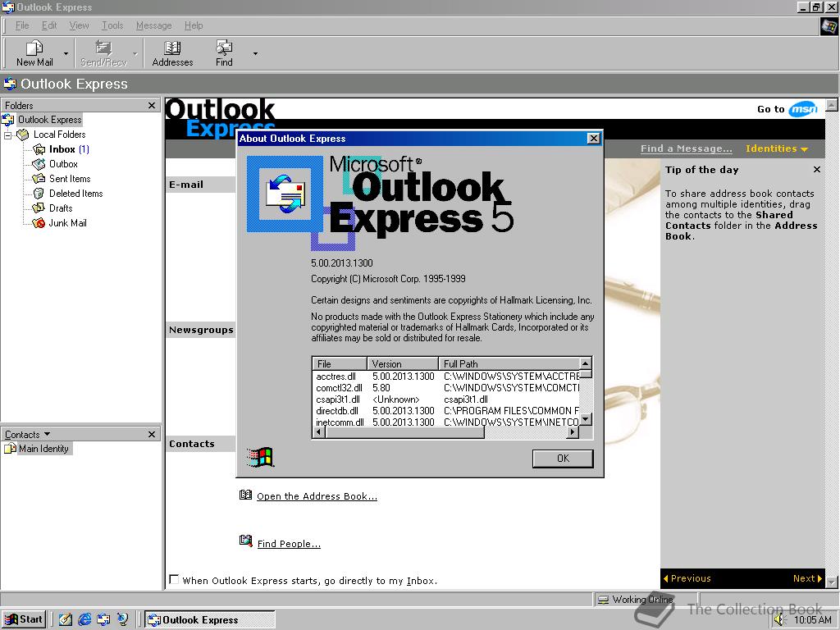Select comctl32.dll row in file list
This screenshot has height=630, width=840.
(x=445, y=388)
